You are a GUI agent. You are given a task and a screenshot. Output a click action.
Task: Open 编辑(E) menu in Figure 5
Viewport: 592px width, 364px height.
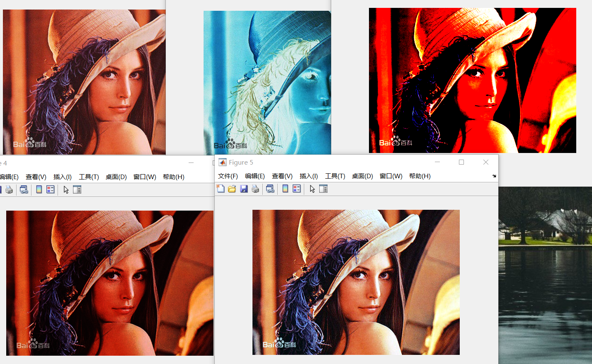point(255,176)
